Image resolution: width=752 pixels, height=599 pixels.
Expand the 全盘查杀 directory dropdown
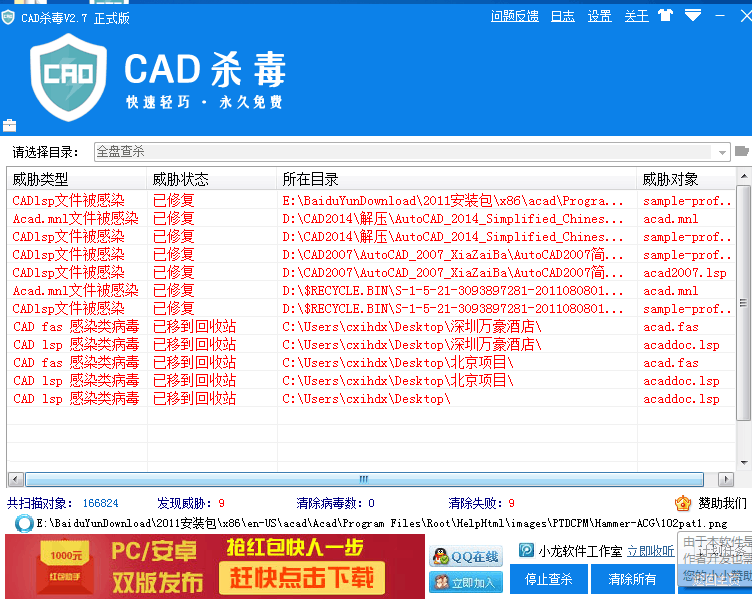point(722,153)
